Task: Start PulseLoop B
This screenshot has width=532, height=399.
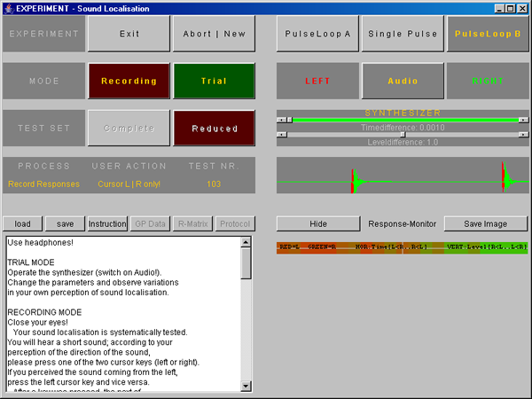Action: (485, 34)
